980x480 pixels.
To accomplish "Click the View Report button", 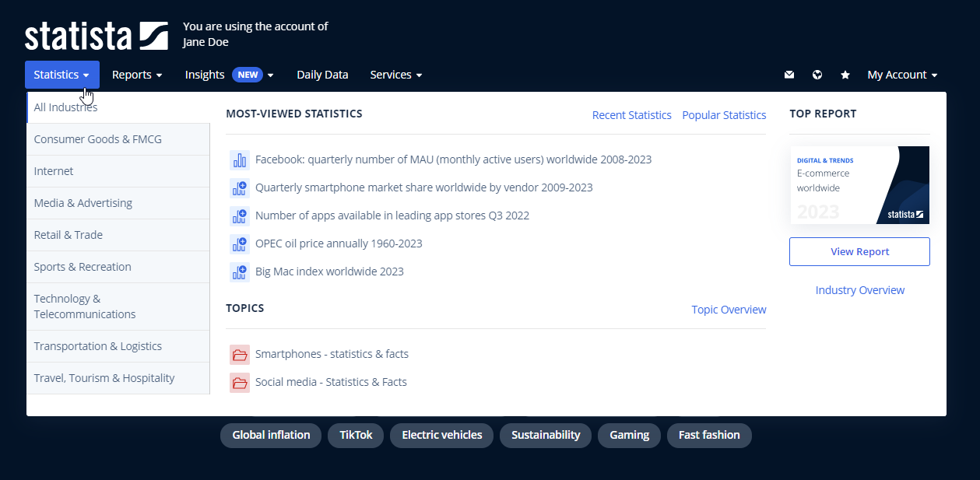I will (859, 251).
